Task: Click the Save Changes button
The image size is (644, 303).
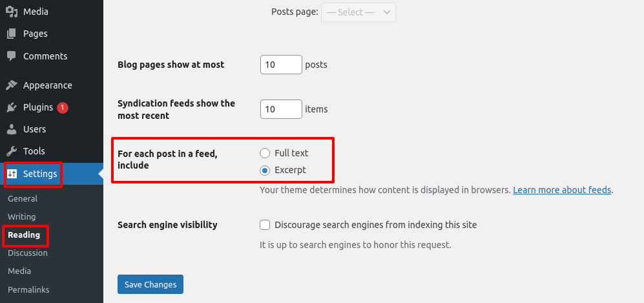Action: tap(151, 284)
